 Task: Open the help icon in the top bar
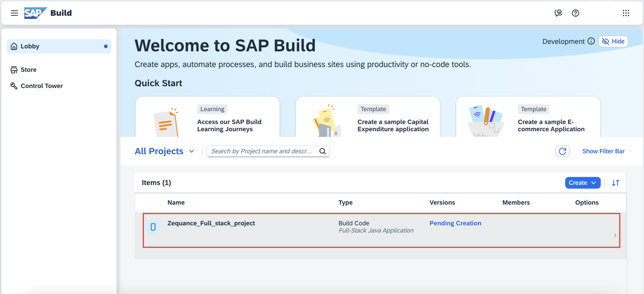tap(576, 13)
